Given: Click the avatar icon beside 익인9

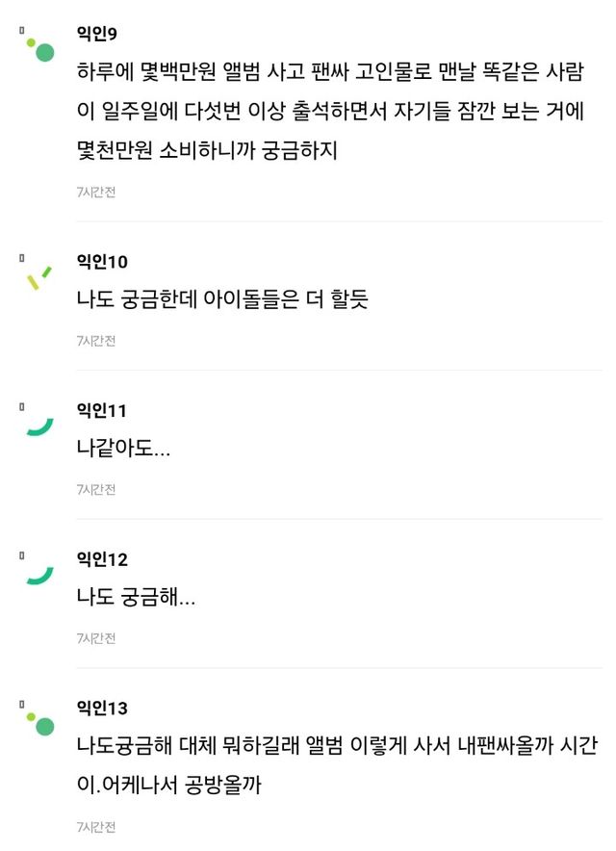Looking at the screenshot, I should click(x=39, y=48).
